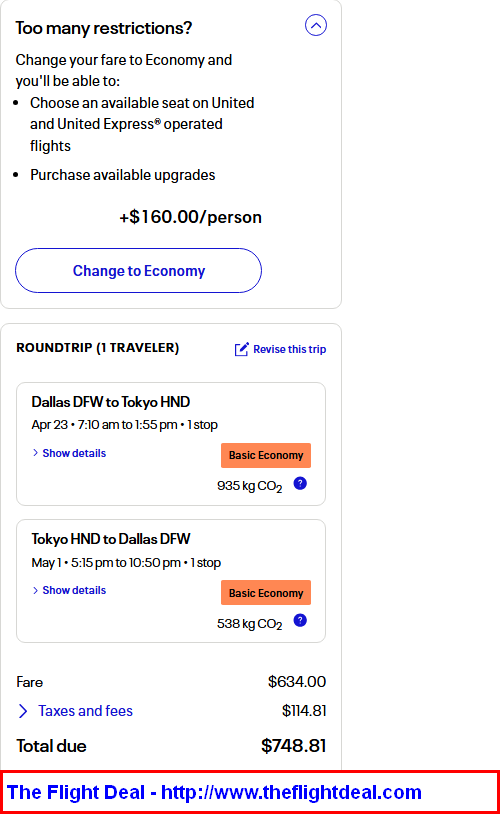Select the Tokyo HND to Dallas DFW card
The image size is (500, 814).
171,581
